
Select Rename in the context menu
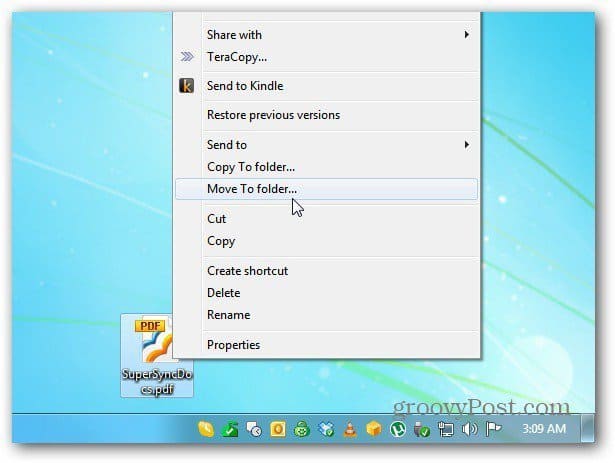click(326, 315)
